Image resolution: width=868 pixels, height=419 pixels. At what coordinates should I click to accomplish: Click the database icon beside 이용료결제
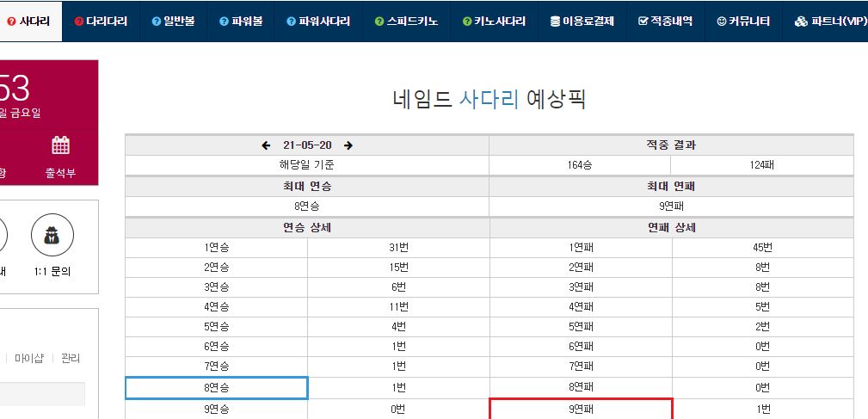pyautogui.click(x=555, y=22)
